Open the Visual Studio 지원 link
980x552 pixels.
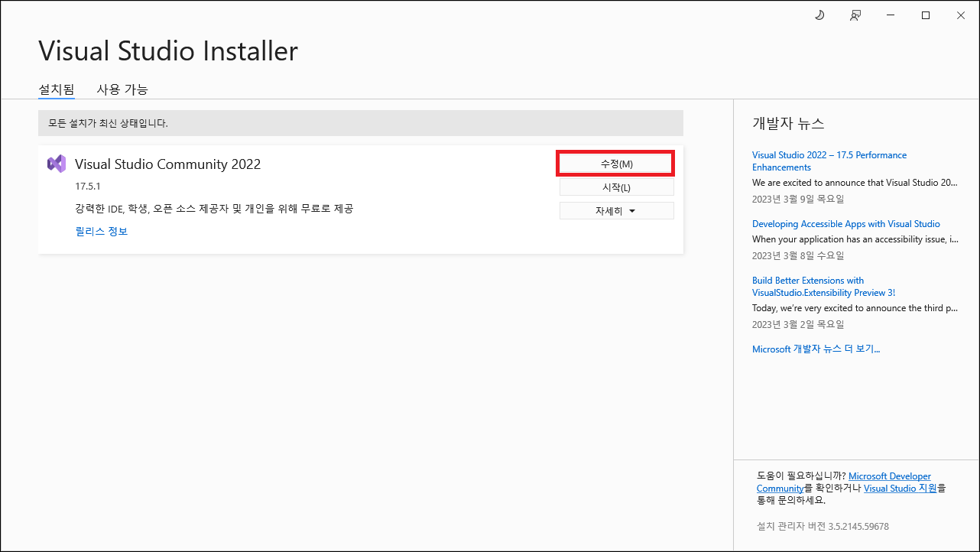point(900,488)
